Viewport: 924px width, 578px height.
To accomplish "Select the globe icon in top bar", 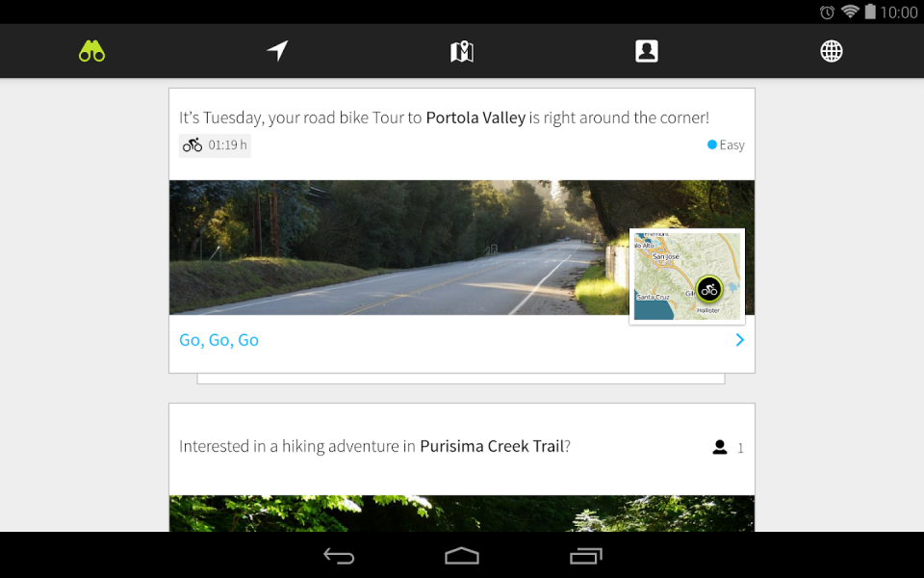I will 832,51.
